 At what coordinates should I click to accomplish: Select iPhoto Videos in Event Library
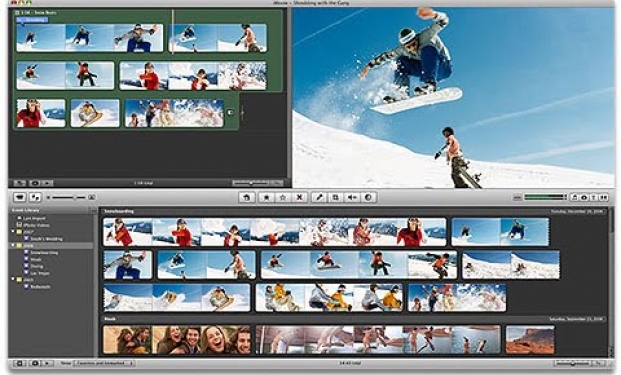[36, 225]
